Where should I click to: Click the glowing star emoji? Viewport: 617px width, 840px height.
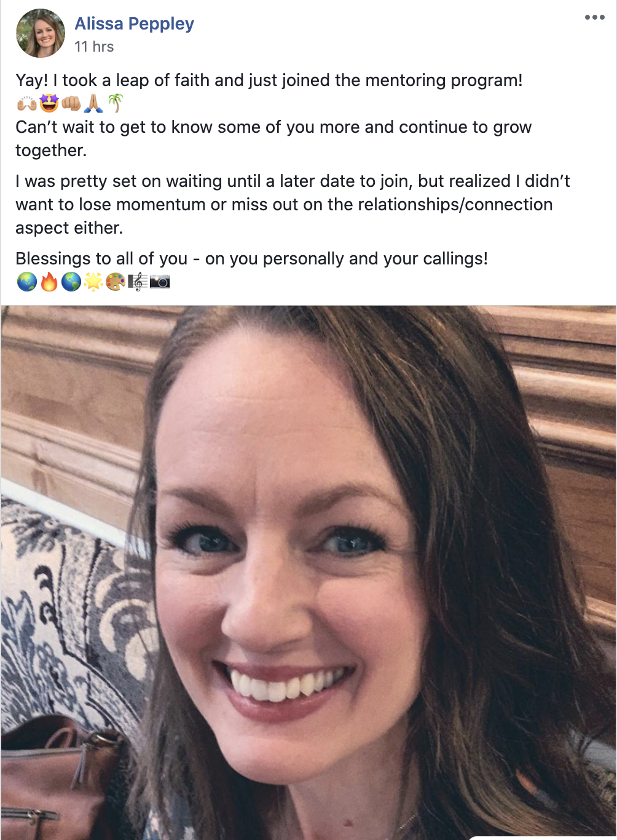pos(93,282)
